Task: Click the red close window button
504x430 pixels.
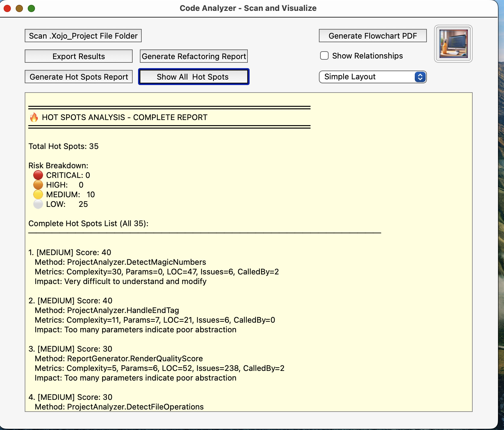Action: [x=7, y=8]
